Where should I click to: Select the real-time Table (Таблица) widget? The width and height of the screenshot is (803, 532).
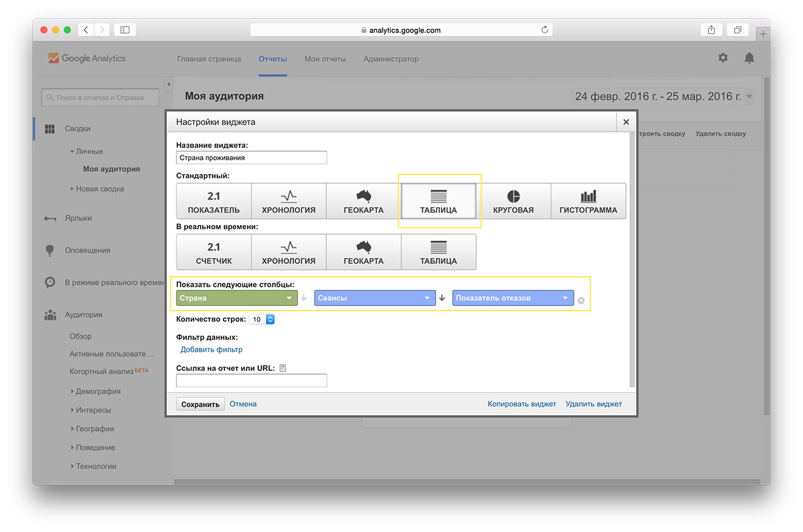coord(439,252)
